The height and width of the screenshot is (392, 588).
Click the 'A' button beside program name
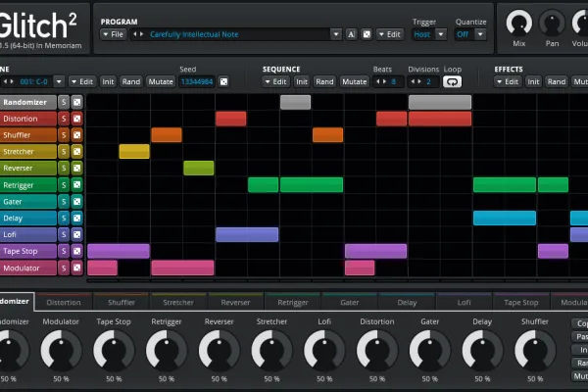pos(351,34)
